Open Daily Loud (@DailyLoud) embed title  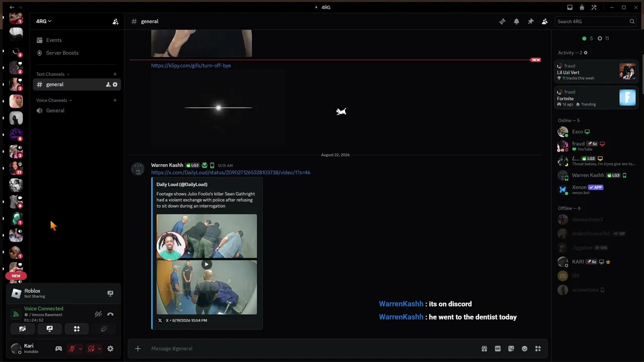point(182,185)
